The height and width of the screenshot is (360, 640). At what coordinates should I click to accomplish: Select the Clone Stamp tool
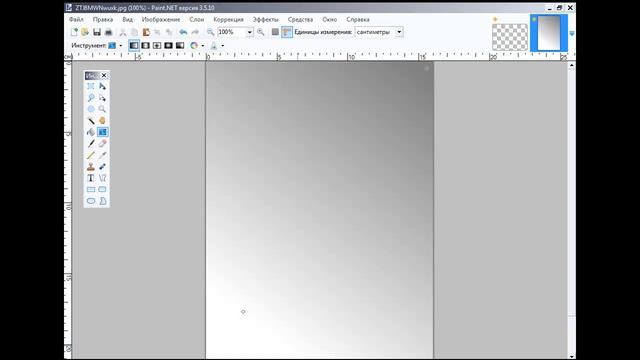coord(91,167)
